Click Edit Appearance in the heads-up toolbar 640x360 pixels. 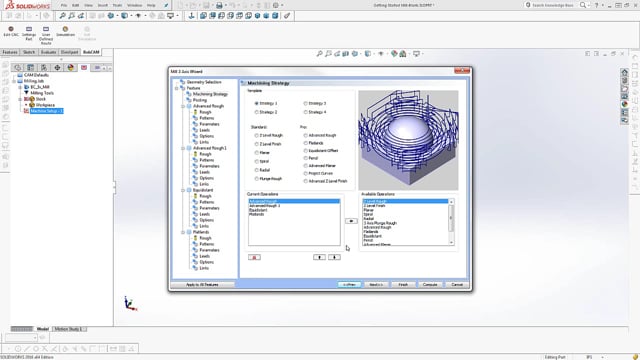tap(394, 53)
